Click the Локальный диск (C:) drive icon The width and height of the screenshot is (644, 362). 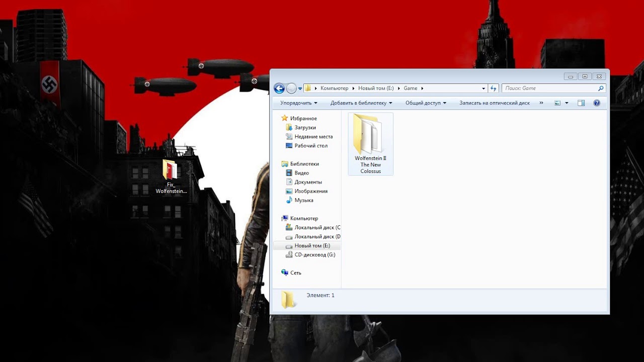[x=289, y=228]
